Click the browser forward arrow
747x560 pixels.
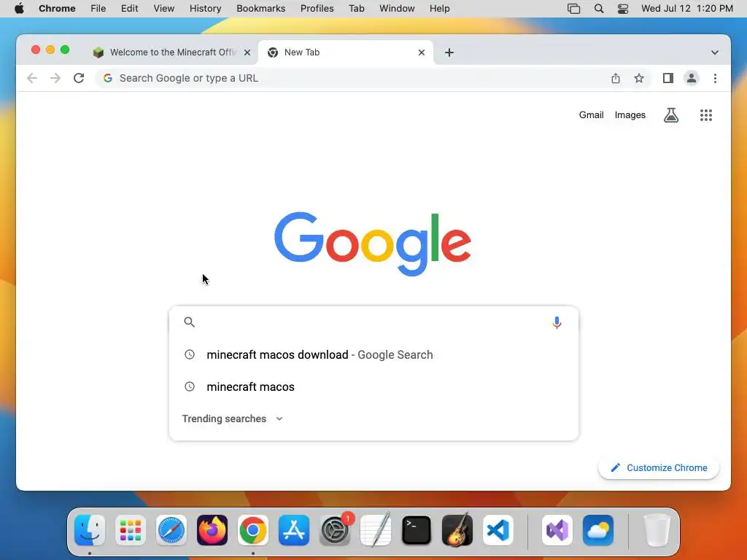tap(55, 78)
